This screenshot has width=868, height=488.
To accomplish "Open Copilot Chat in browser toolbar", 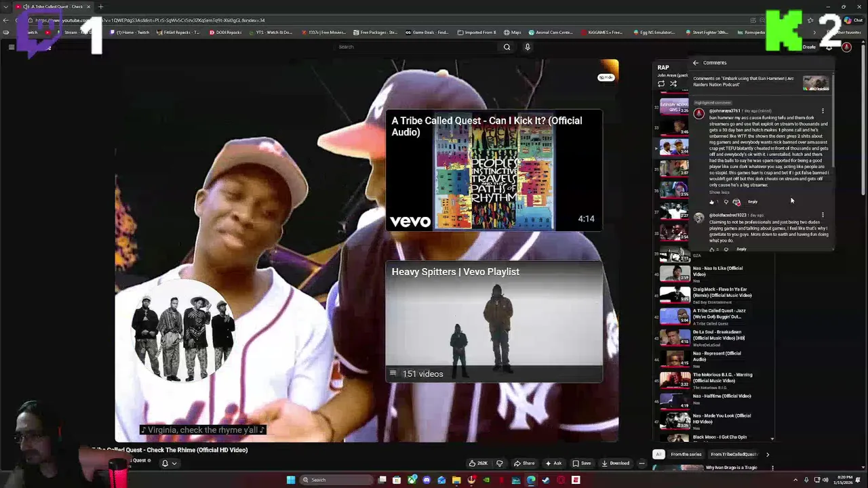I will click(852, 20).
